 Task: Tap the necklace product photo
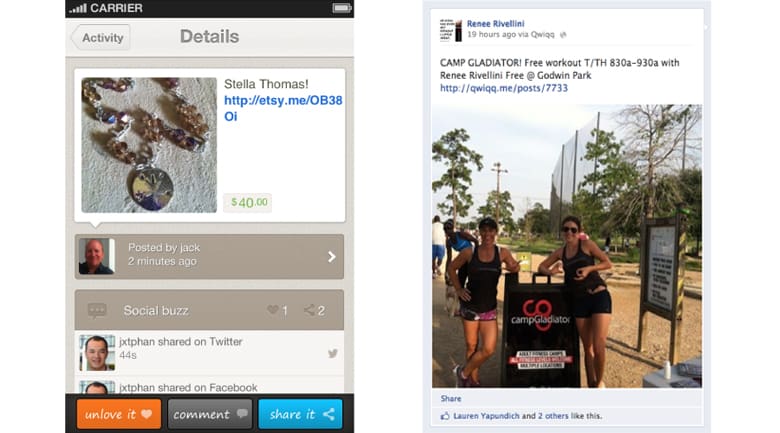(x=149, y=145)
